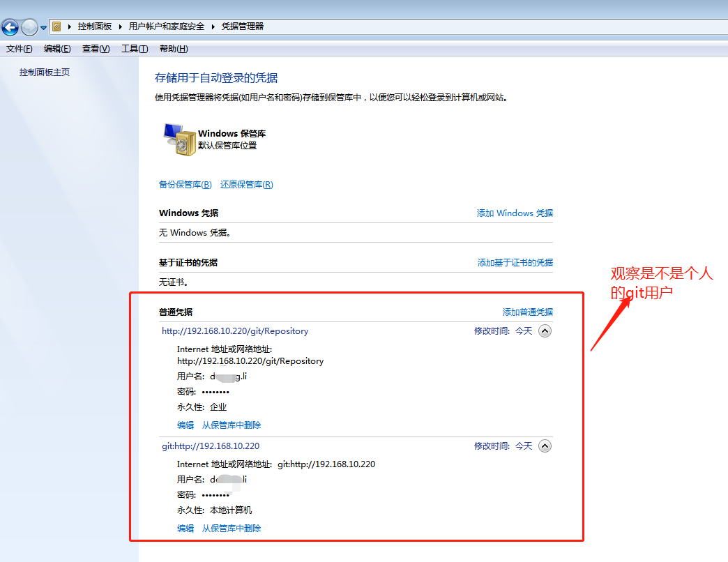The width and height of the screenshot is (728, 562).
Task: Click the 无 Windows 凭据 text
Action: coord(195,232)
